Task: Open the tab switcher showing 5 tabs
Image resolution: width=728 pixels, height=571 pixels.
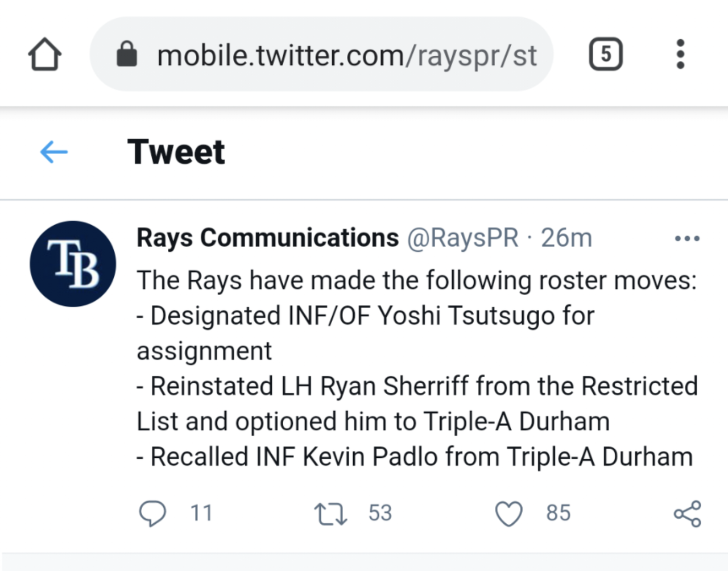Action: (605, 55)
